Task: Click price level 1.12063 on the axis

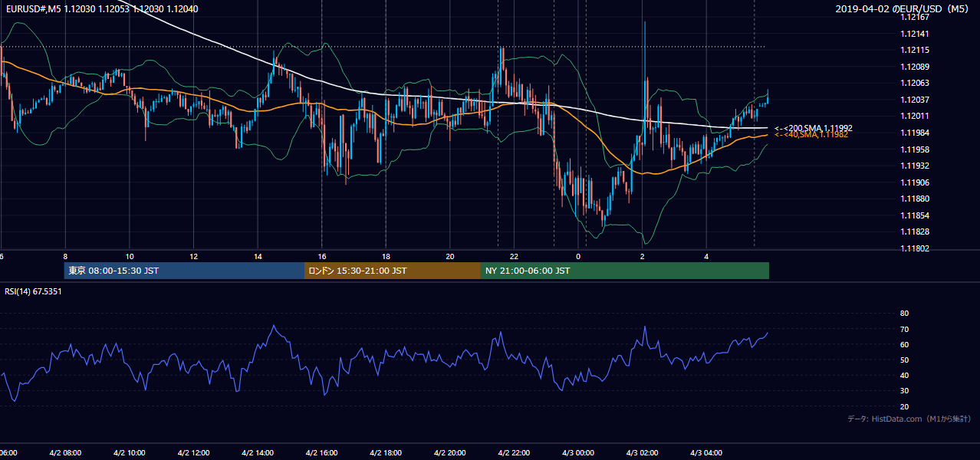Action: [914, 83]
